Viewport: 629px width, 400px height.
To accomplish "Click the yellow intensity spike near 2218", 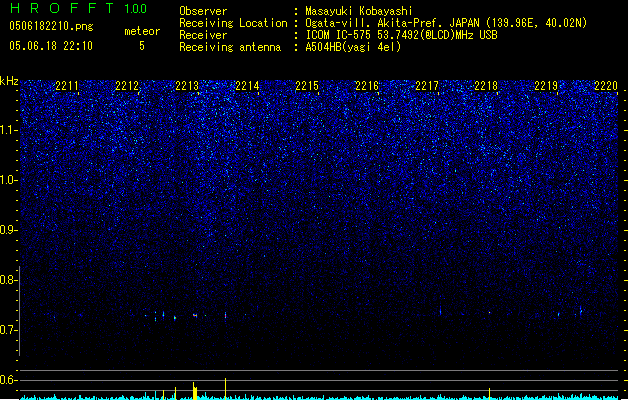I will pyautogui.click(x=489, y=394).
